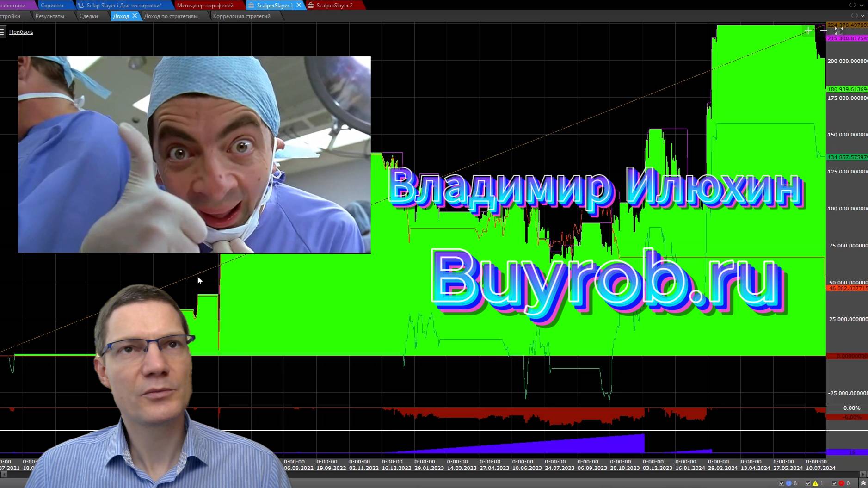Close the Доход tab
This screenshot has height=488, width=868.
pos(134,16)
